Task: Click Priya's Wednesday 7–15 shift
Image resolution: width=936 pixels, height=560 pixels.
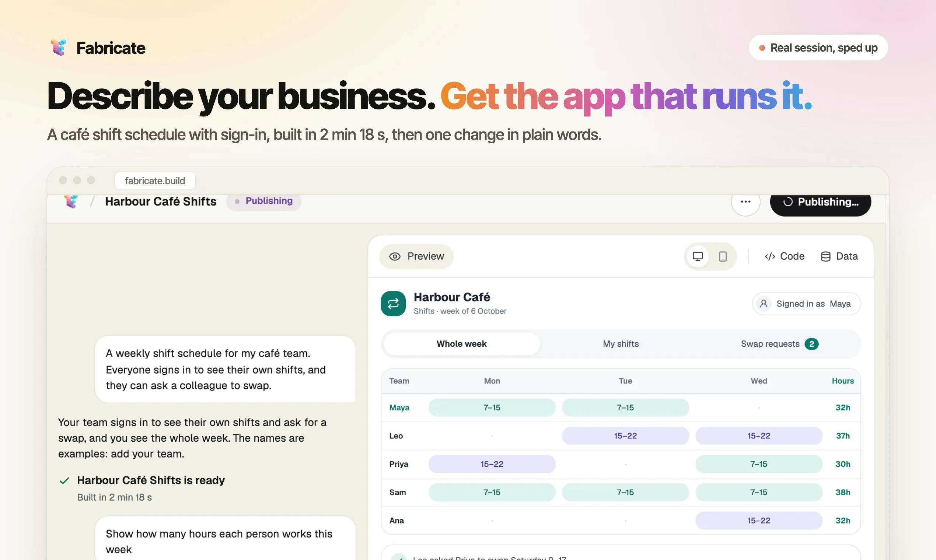Action: (x=759, y=464)
